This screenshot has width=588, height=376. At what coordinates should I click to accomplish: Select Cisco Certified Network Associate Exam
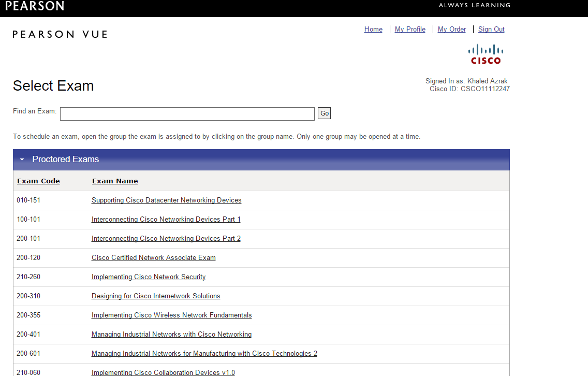click(x=153, y=258)
